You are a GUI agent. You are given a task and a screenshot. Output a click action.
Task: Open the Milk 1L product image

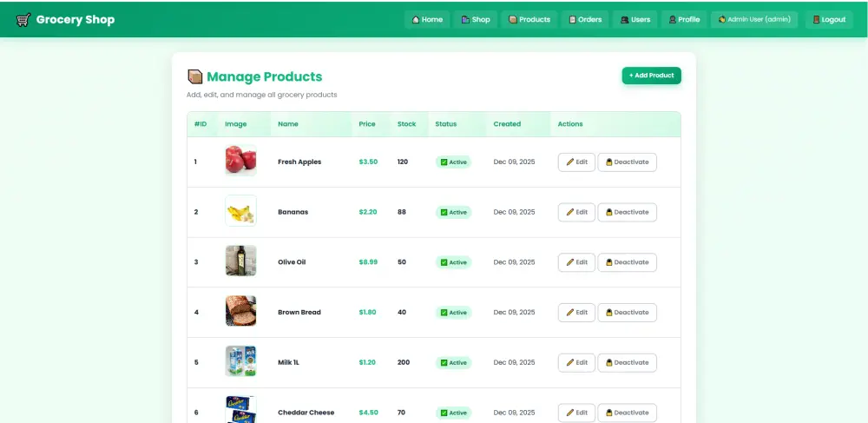point(240,361)
